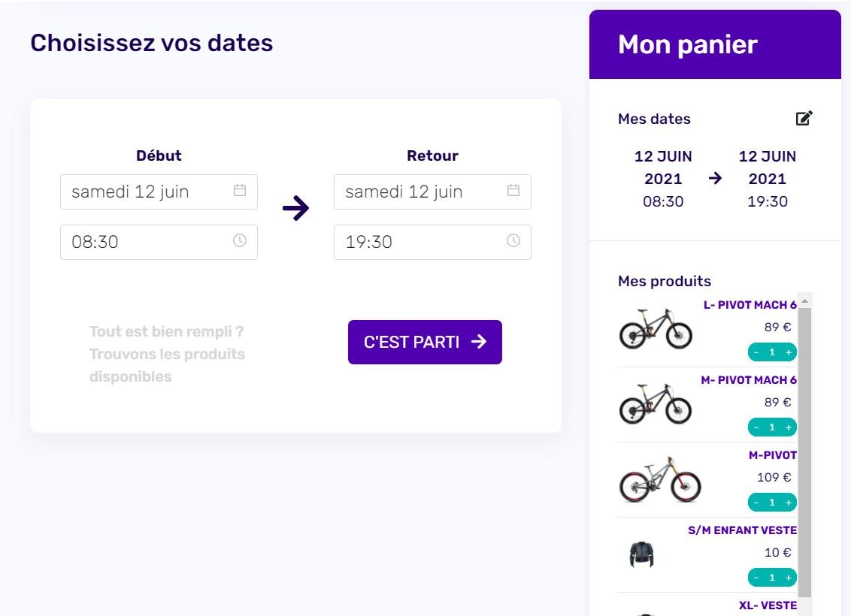Image resolution: width=851 pixels, height=616 pixels.
Task: Add one more M- Pivot Mach 6
Action: [x=789, y=428]
